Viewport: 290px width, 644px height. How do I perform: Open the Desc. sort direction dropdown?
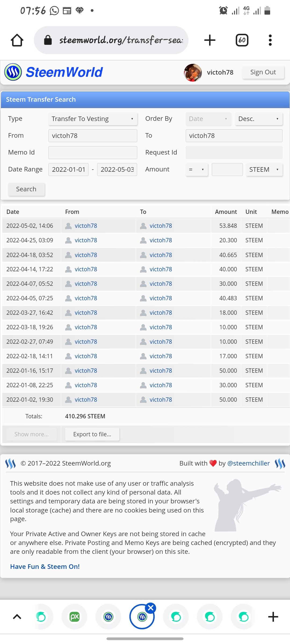coord(259,119)
